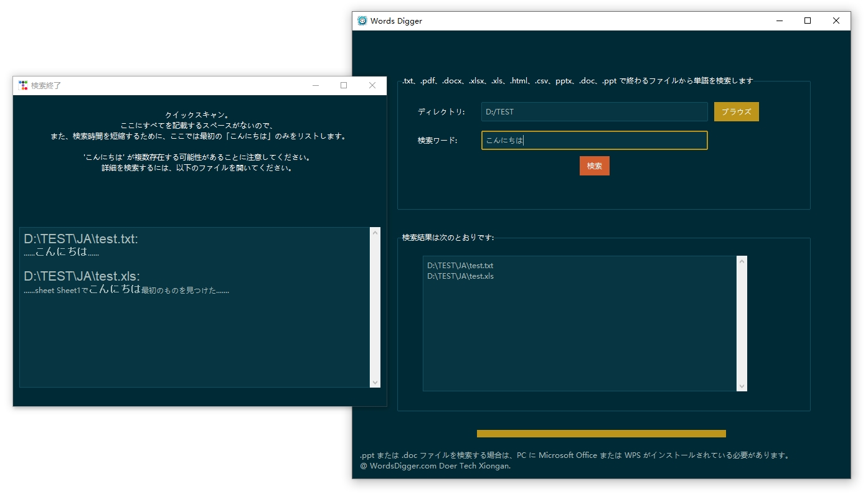Click the 検索結果は次のとおりです: group label

pos(448,238)
